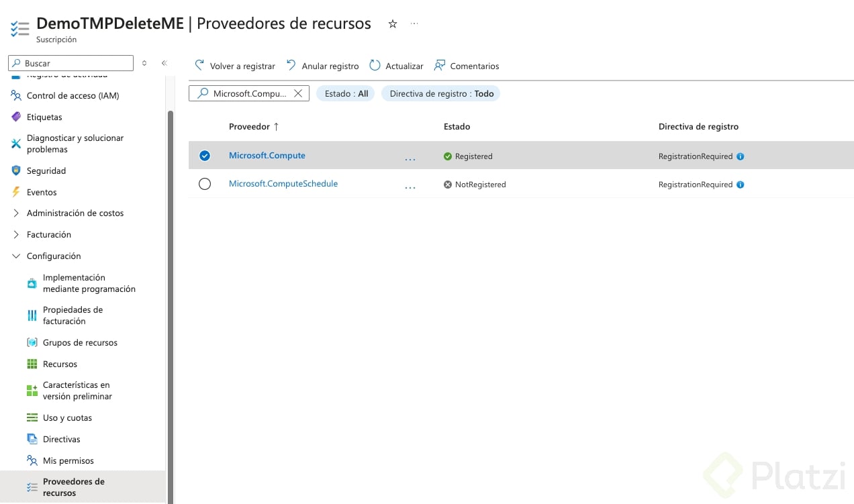Click the Propiedades de facturación bars icon
The width and height of the screenshot is (854, 504).
(x=32, y=315)
